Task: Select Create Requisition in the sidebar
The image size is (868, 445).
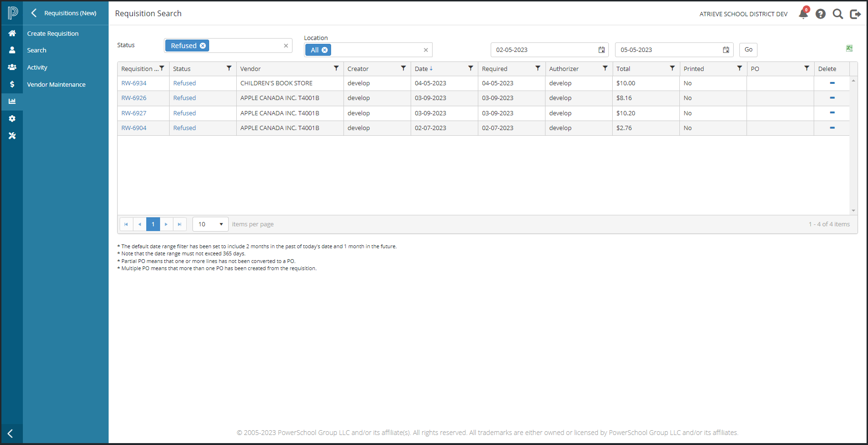Action: 53,33
